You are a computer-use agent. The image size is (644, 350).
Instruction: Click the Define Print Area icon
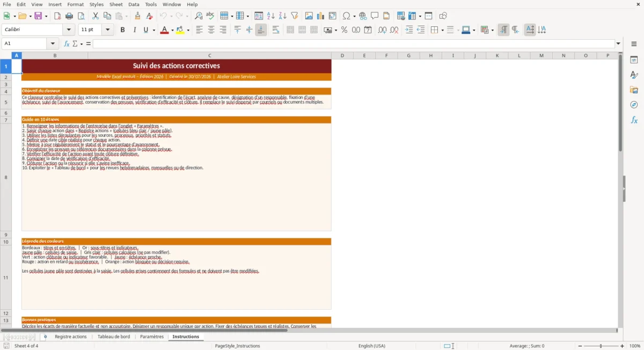click(401, 16)
